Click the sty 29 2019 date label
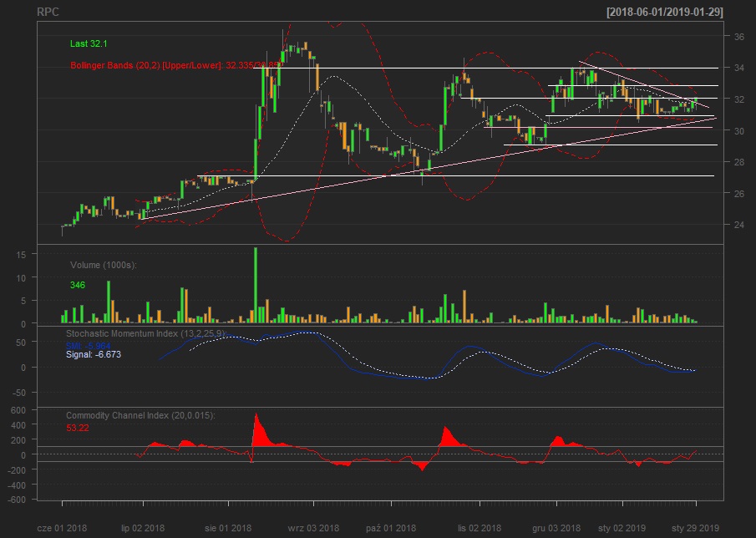The width and height of the screenshot is (756, 538). (695, 528)
